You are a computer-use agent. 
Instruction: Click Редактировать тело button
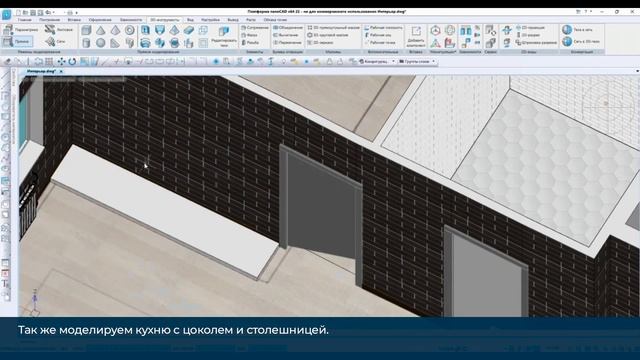click(224, 36)
